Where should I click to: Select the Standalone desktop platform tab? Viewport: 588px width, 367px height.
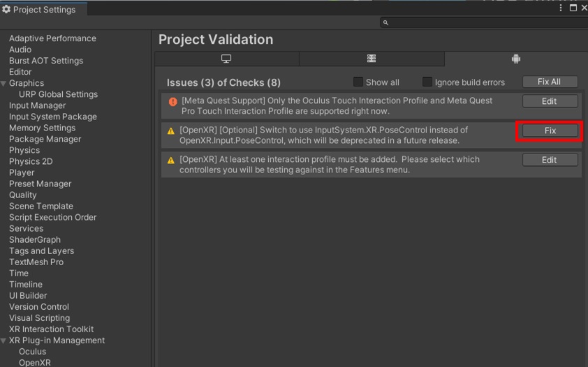pyautogui.click(x=226, y=59)
